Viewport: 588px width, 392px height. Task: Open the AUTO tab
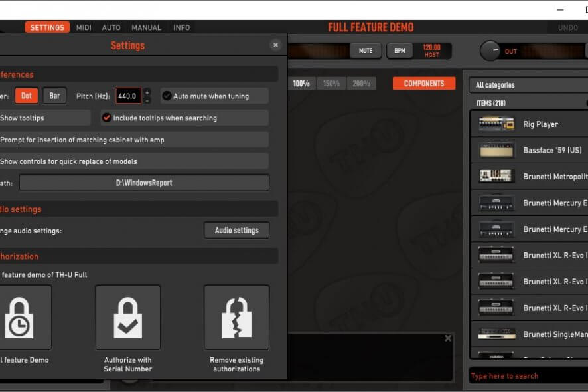pyautogui.click(x=111, y=27)
